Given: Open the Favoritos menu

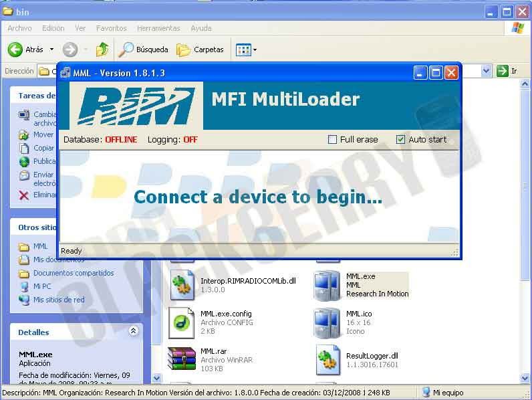Looking at the screenshot, I should click(x=112, y=28).
